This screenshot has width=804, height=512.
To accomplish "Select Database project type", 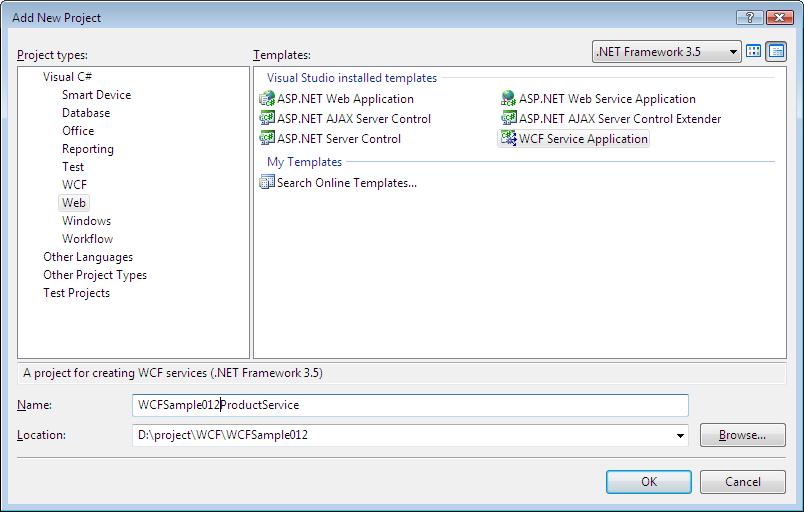I will [86, 113].
